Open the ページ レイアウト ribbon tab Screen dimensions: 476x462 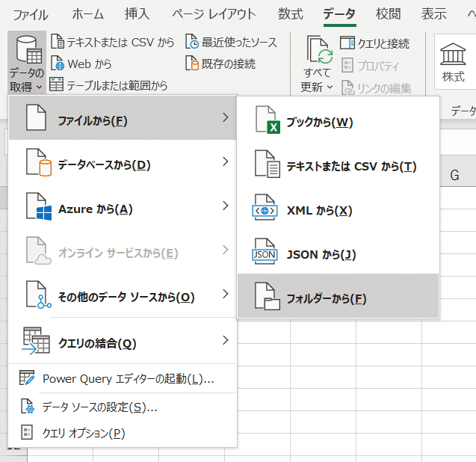point(213,13)
